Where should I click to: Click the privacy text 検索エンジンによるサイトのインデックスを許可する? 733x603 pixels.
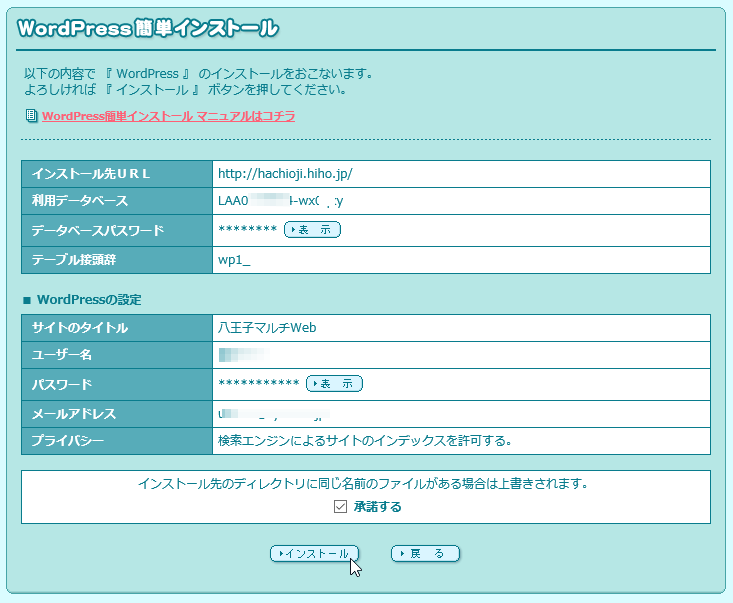[x=365, y=441]
